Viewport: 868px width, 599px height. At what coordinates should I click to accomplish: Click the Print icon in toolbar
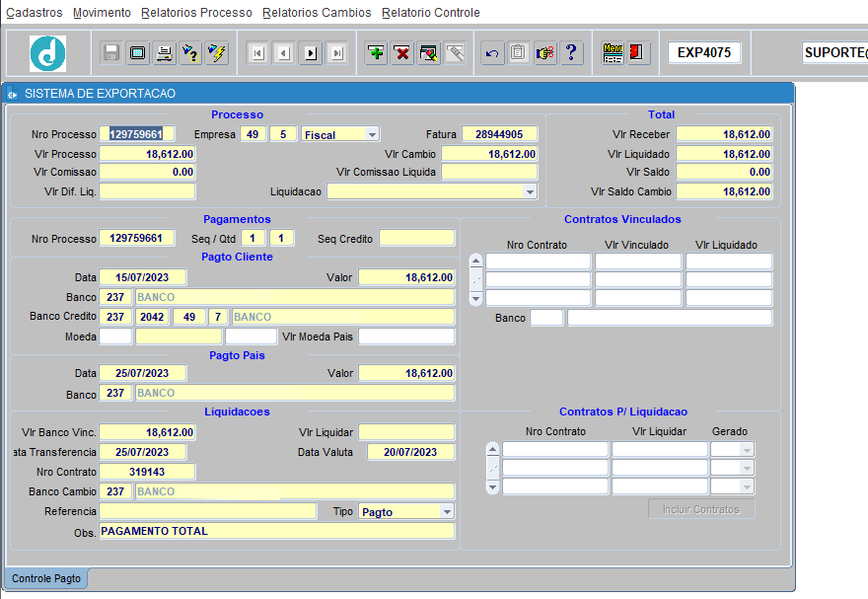click(x=165, y=53)
